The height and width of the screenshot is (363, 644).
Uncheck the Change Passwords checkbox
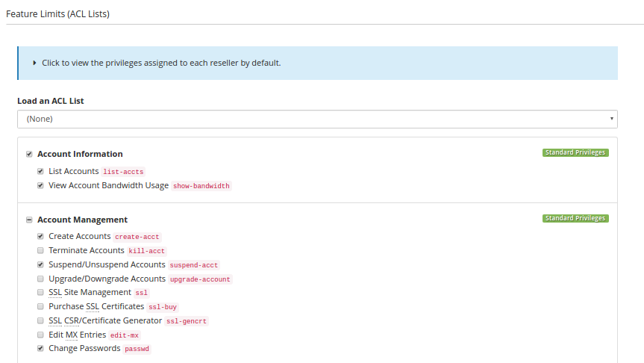(x=40, y=349)
